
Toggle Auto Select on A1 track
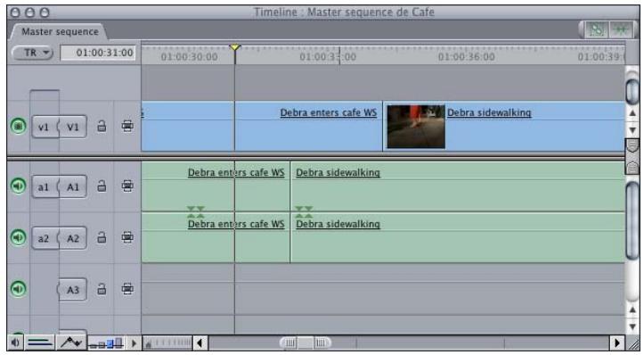pos(127,186)
